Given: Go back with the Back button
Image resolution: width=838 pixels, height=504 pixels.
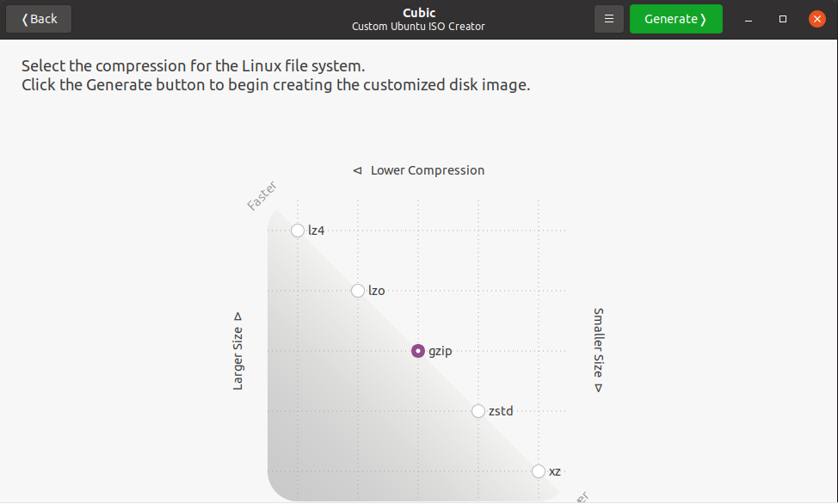Looking at the screenshot, I should pos(39,19).
